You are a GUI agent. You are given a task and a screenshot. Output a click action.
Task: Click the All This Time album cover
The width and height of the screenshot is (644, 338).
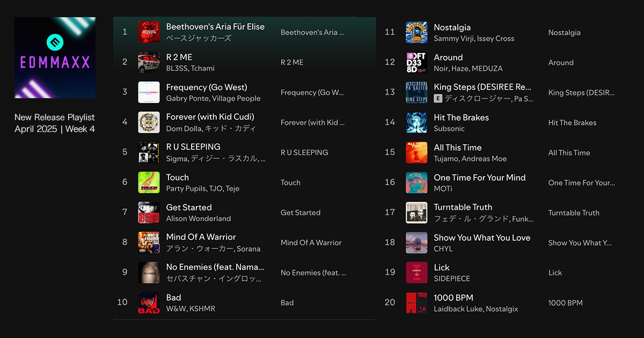pos(416,152)
